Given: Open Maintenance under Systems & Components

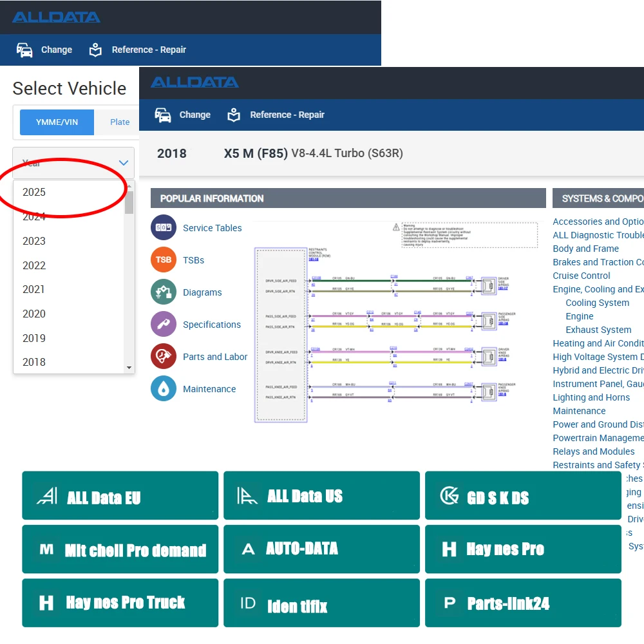Looking at the screenshot, I should click(579, 411).
